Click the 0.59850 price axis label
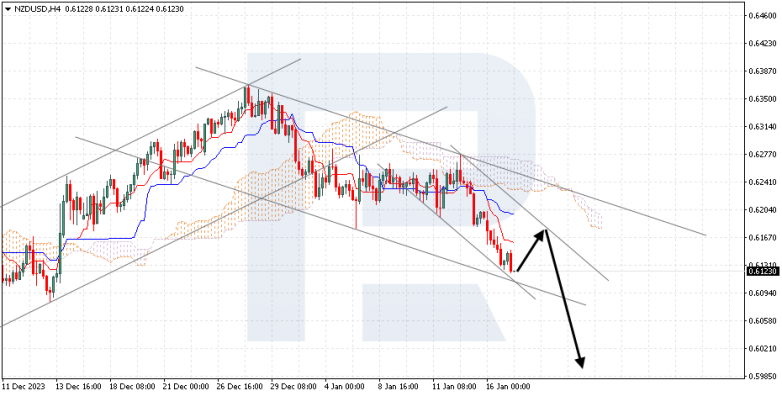Screen dimensions: 782x396 763,376
